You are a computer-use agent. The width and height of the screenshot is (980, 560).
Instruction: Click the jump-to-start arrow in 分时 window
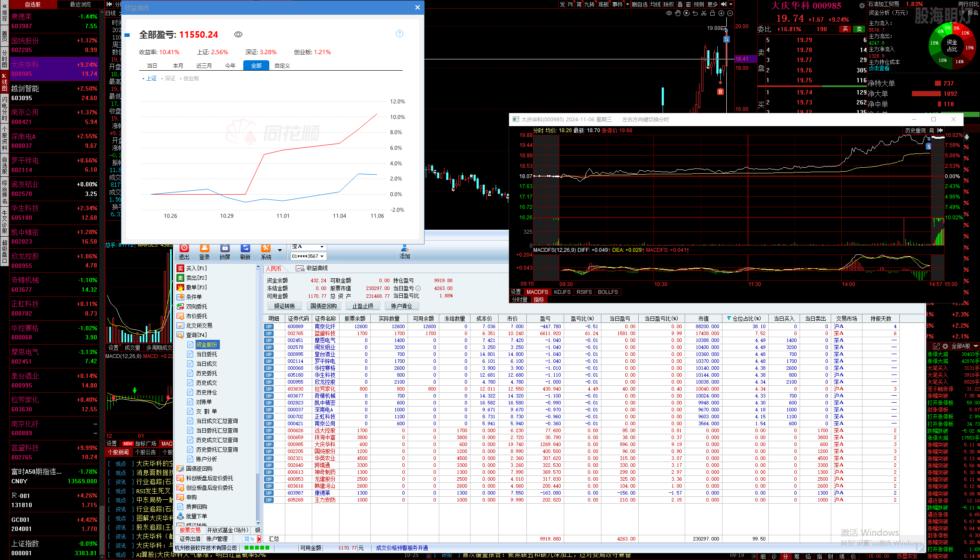point(940,130)
